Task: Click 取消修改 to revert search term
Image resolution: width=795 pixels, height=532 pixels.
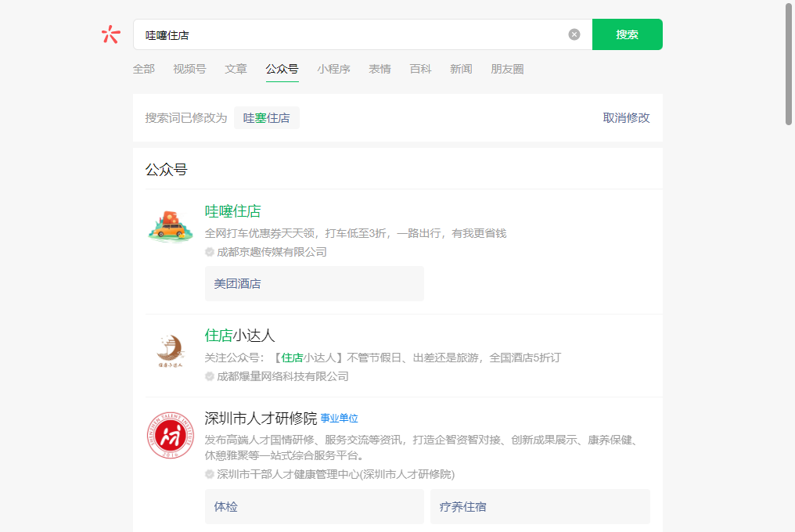Action: click(626, 117)
